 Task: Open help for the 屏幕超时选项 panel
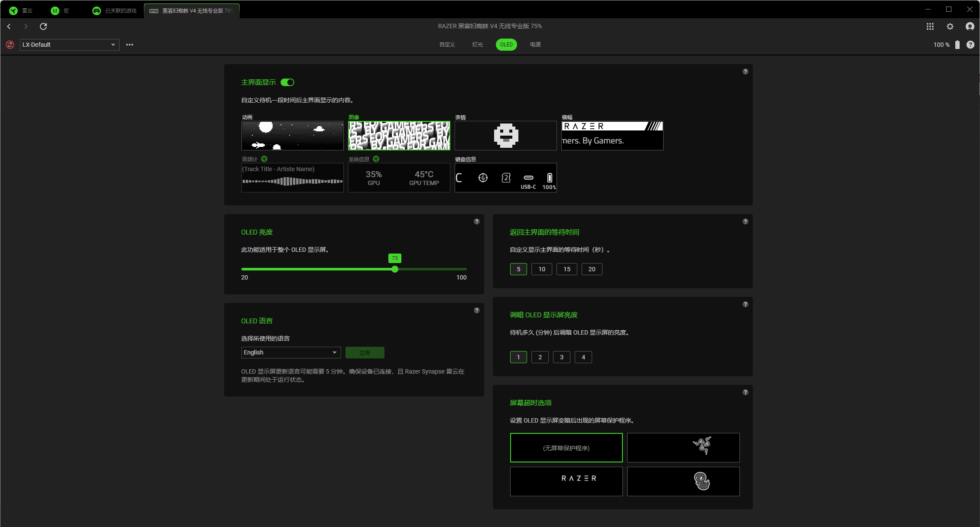746,392
